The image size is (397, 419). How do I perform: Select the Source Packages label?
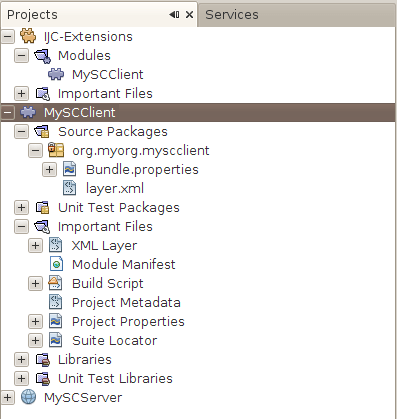tap(113, 132)
